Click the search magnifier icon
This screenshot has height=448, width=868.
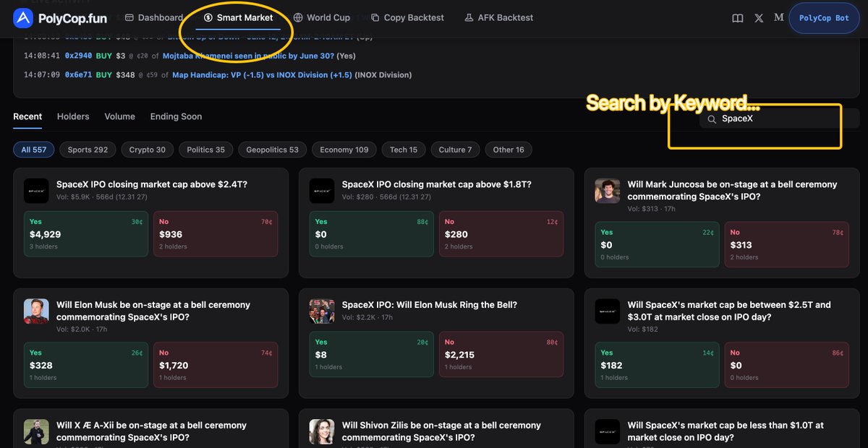click(712, 119)
